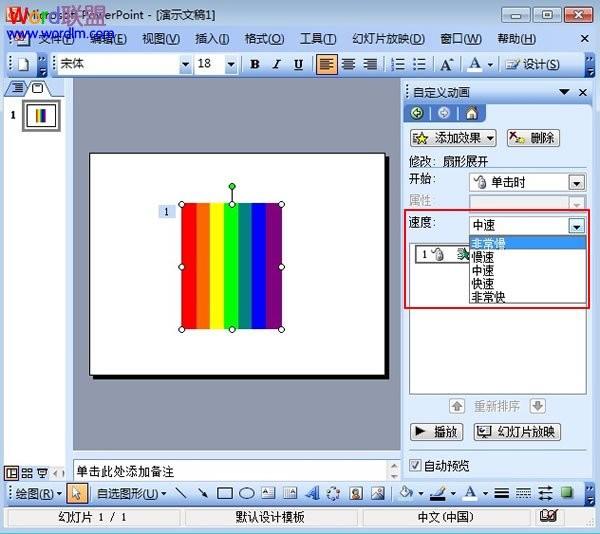Choose 快速 speed option

coord(528,283)
